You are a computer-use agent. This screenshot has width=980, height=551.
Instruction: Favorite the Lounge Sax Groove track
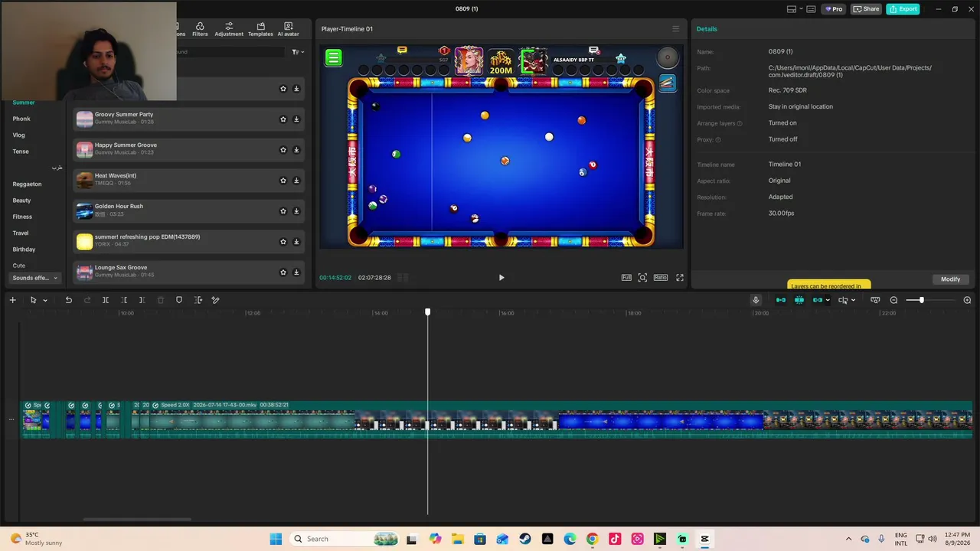click(283, 272)
